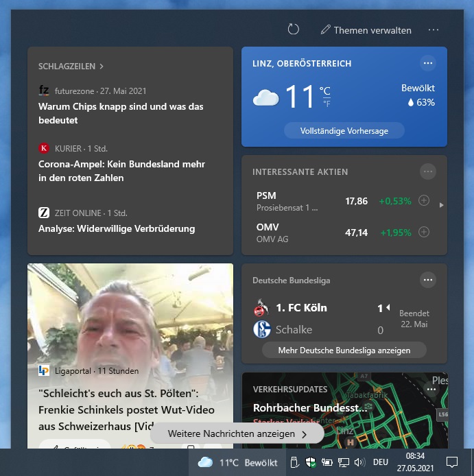Expand Weitere Nachrichten anzeigen
Screen dimensions: 474x476
click(237, 433)
